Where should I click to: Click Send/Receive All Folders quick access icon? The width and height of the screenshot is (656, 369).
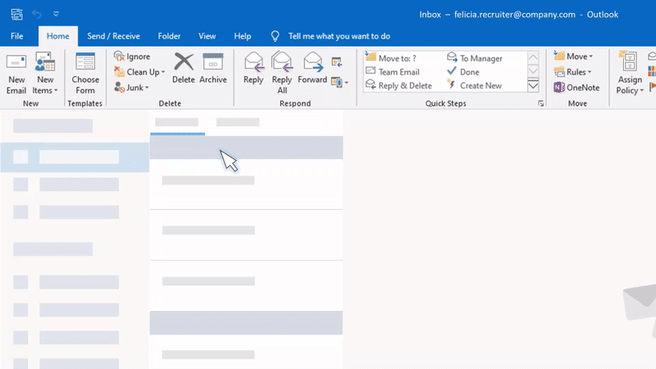[17, 14]
